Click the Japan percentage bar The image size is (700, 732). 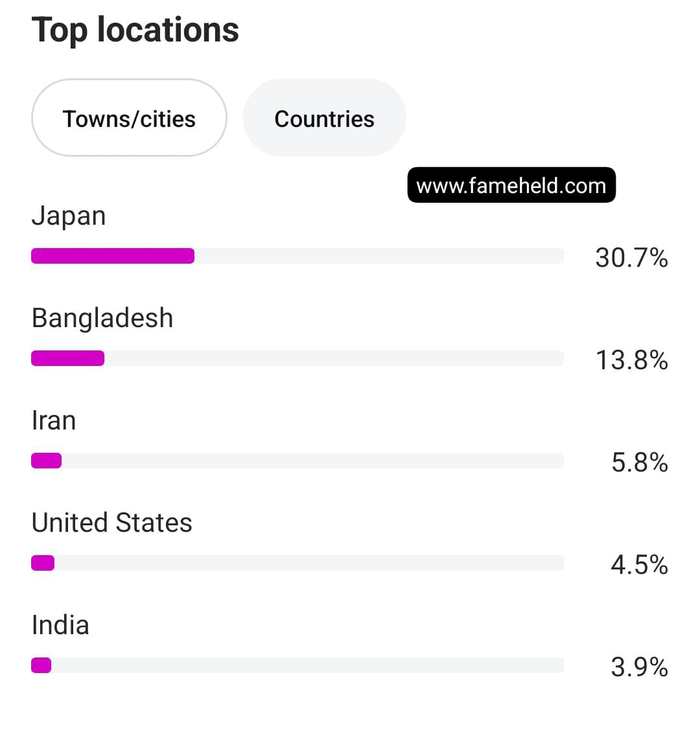click(113, 256)
